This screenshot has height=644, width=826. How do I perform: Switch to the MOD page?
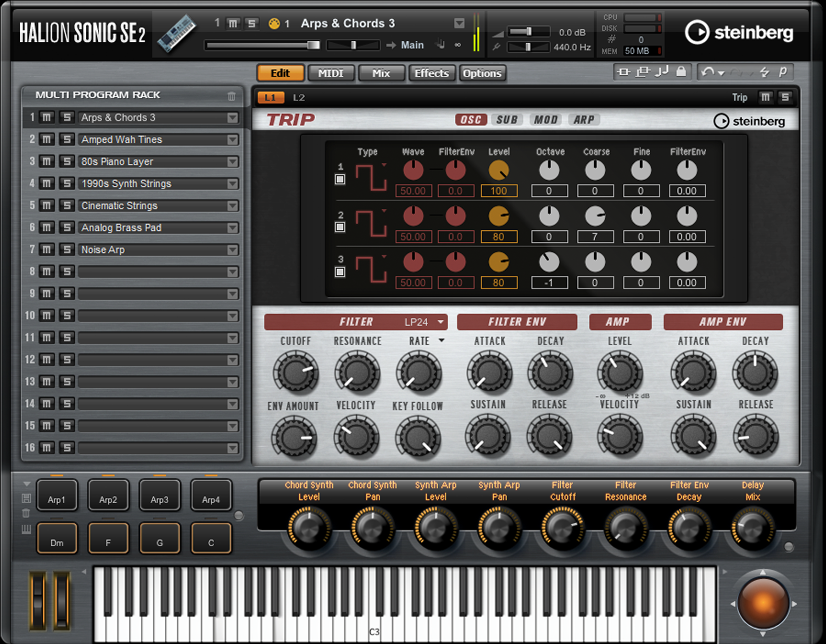pos(546,120)
